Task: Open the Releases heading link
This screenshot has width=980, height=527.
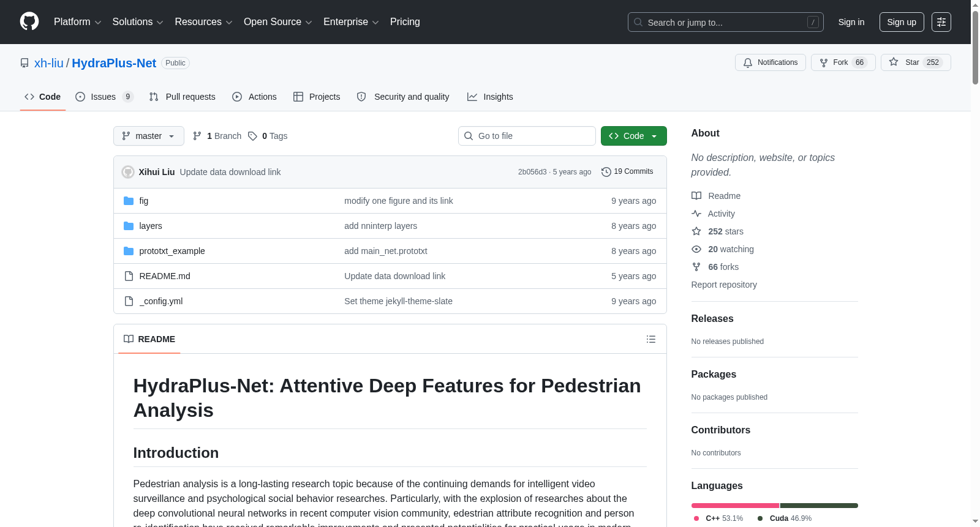Action: [712, 319]
